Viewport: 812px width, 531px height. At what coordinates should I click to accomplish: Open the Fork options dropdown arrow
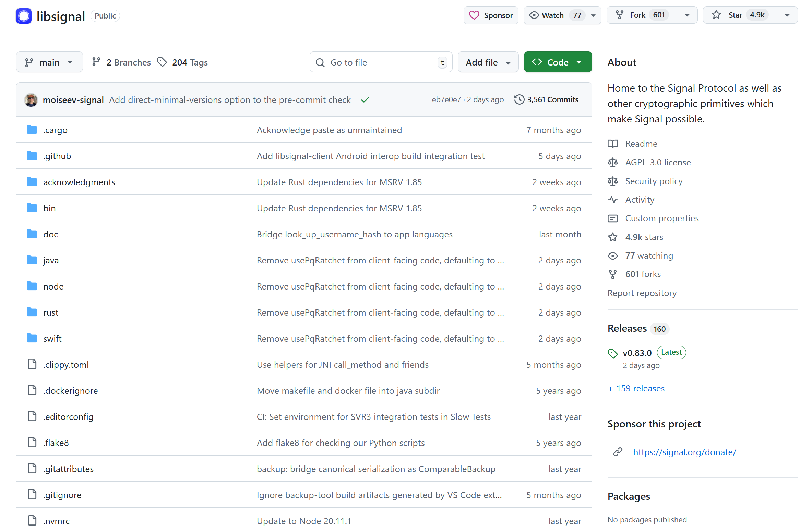click(687, 15)
